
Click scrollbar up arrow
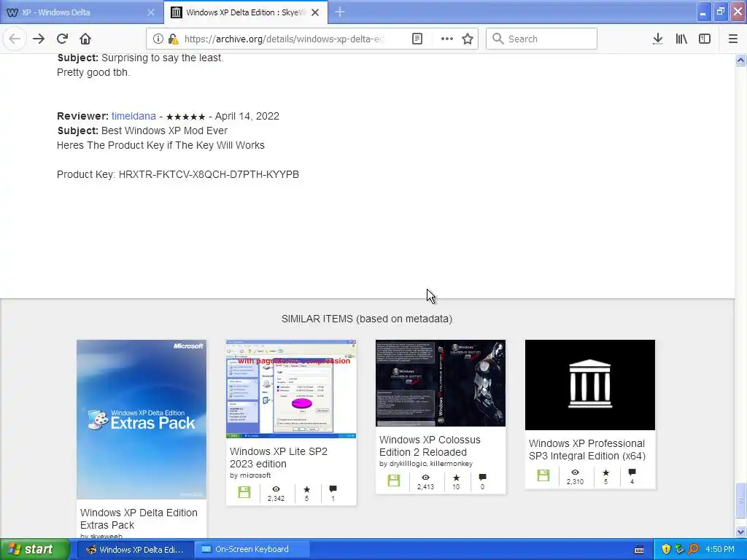click(740, 61)
